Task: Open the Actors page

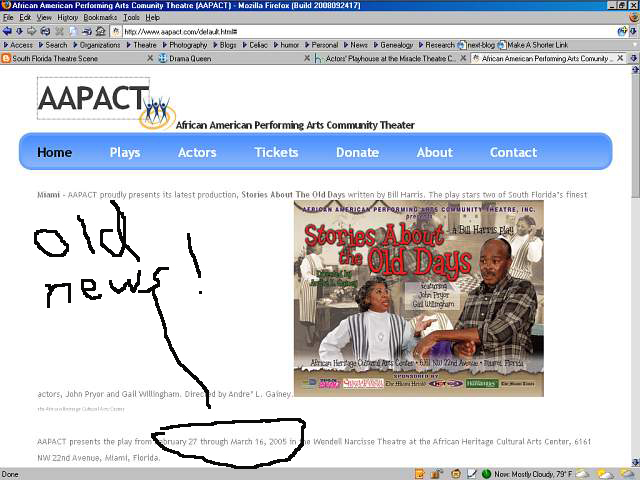Action: click(x=197, y=152)
